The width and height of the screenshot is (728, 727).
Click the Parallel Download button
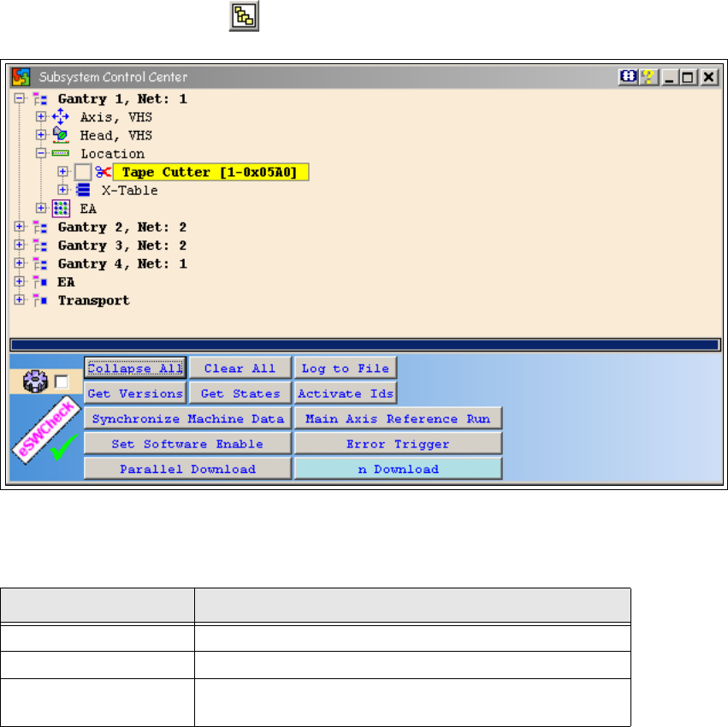187,469
